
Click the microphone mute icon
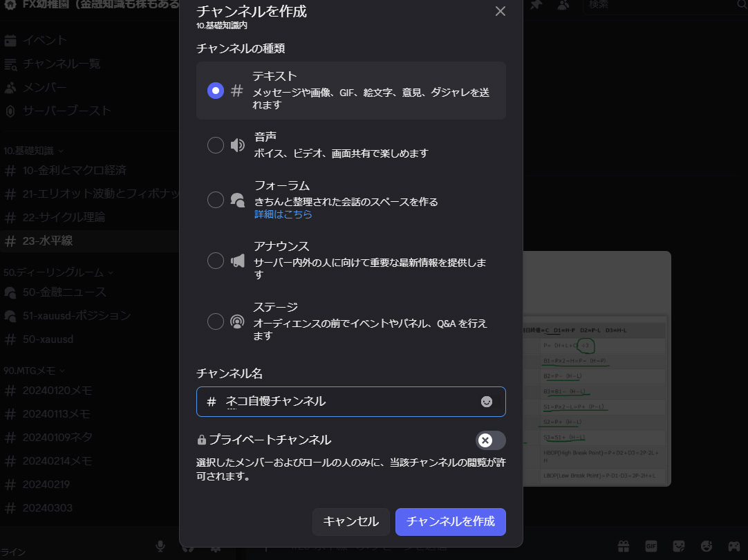(160, 546)
